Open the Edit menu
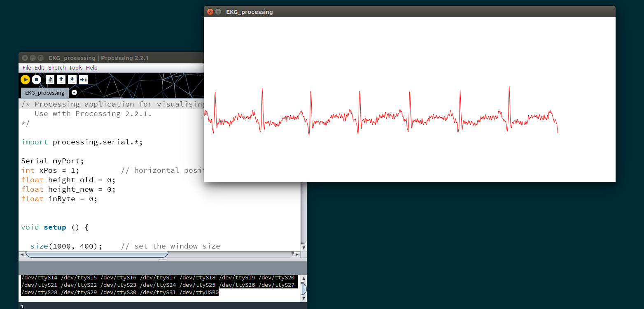 (x=40, y=68)
